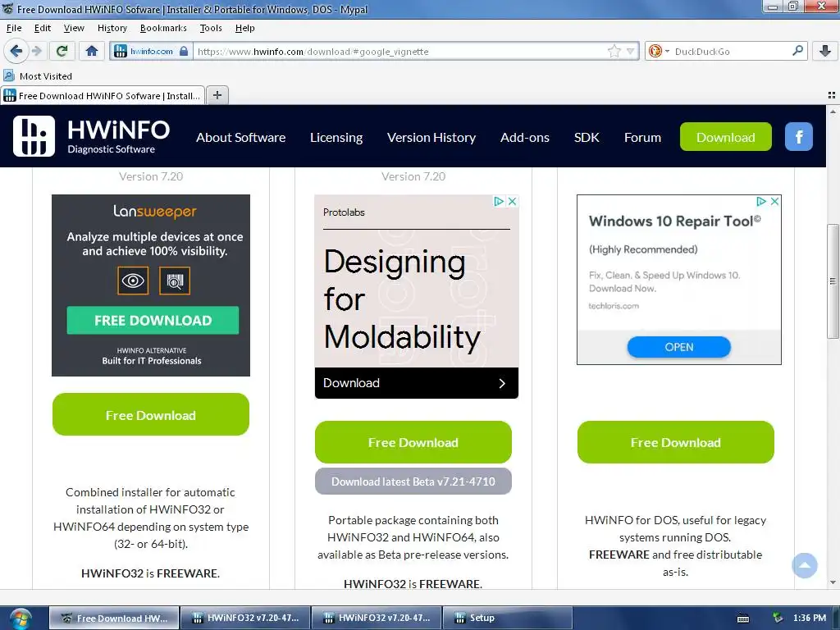The height and width of the screenshot is (630, 840).
Task: Open the Forum navigation link
Action: click(x=642, y=137)
